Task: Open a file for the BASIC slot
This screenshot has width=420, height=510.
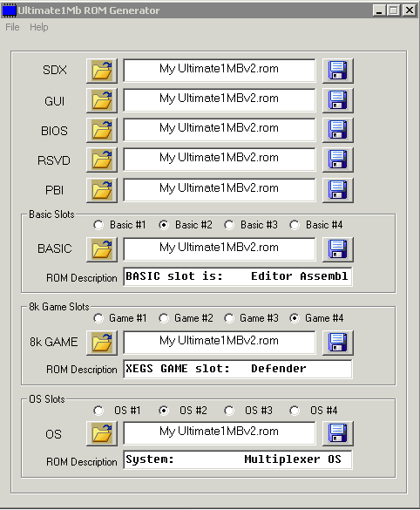Action: coord(102,249)
